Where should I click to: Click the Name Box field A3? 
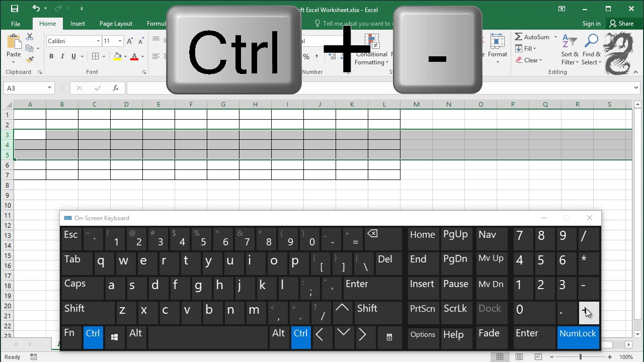(x=25, y=88)
